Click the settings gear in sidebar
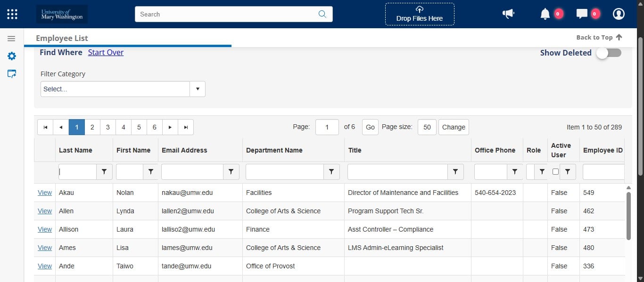This screenshot has width=644, height=282. 12,56
